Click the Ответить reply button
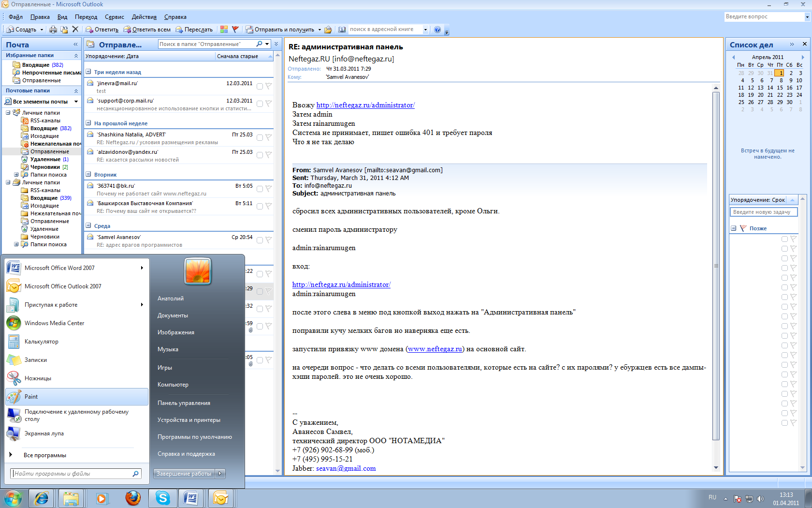This screenshot has width=812, height=508. tap(102, 30)
